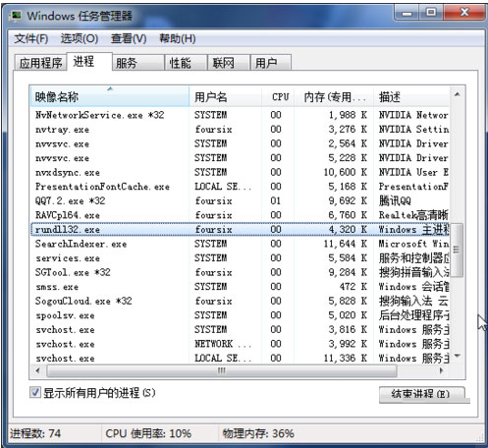Select the nvxdsync.exe process
This screenshot has width=488, height=448.
[x=240, y=172]
